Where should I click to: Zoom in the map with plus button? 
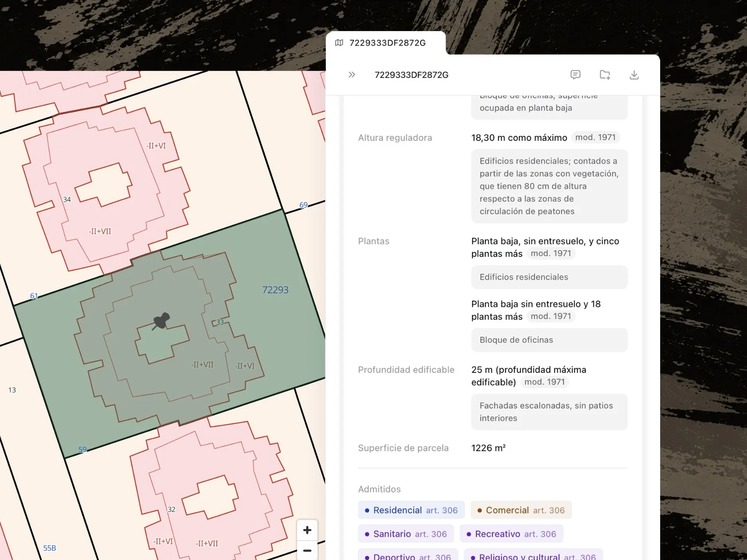coord(307,530)
